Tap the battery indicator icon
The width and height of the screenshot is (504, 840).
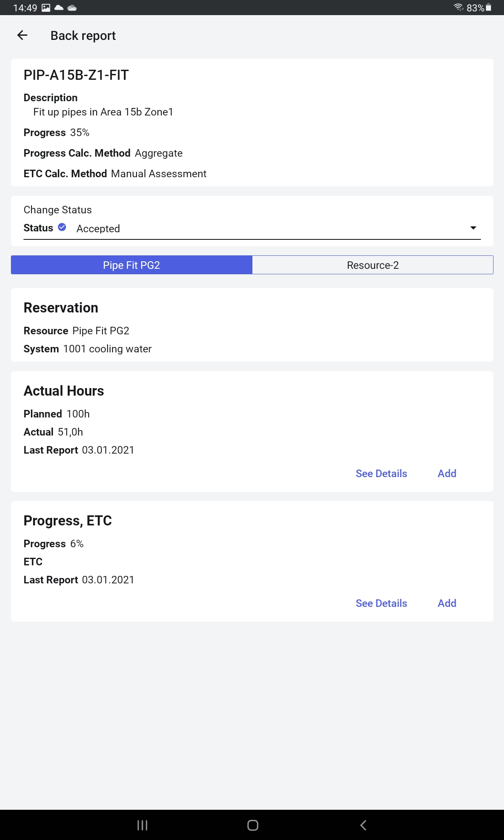point(488,8)
